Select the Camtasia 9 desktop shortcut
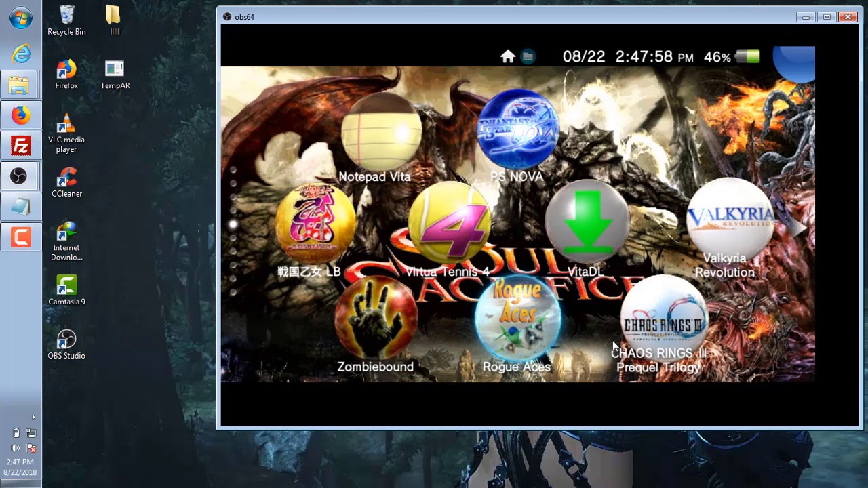 [x=66, y=290]
